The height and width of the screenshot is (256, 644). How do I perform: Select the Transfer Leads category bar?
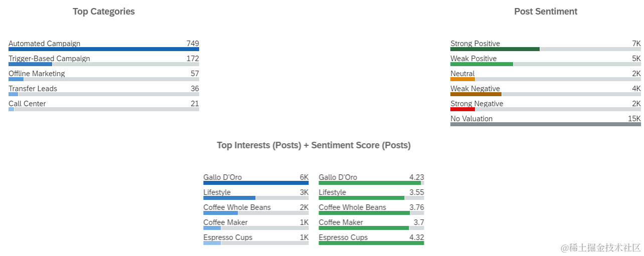(104, 91)
